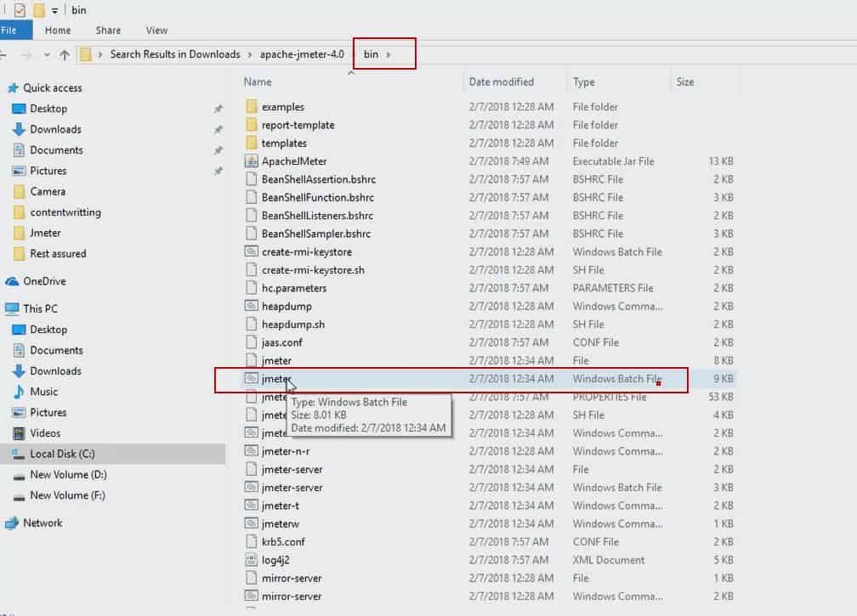Click the jmeterw command file icon
Image resolution: width=857 pixels, height=616 pixels.
[x=251, y=523]
